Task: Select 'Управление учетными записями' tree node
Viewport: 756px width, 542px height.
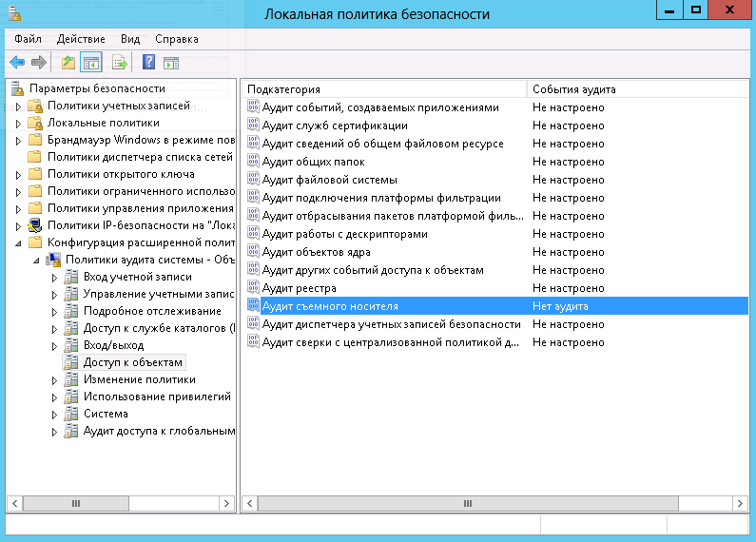Action: coord(159,294)
